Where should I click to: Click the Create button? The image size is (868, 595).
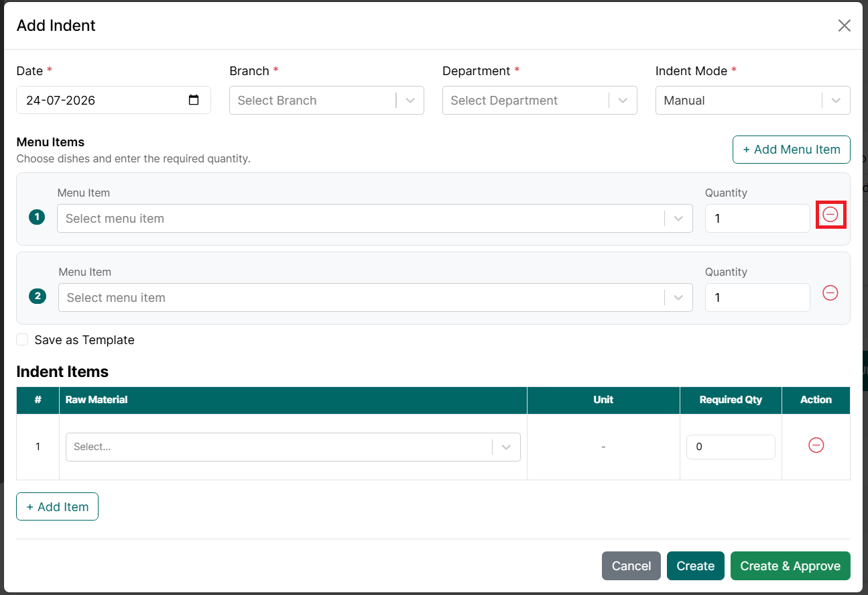click(696, 566)
